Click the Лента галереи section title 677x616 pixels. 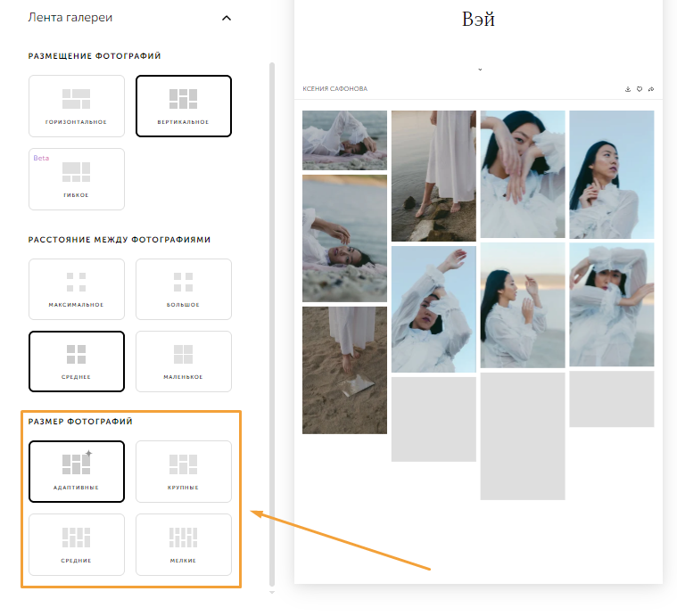point(70,18)
